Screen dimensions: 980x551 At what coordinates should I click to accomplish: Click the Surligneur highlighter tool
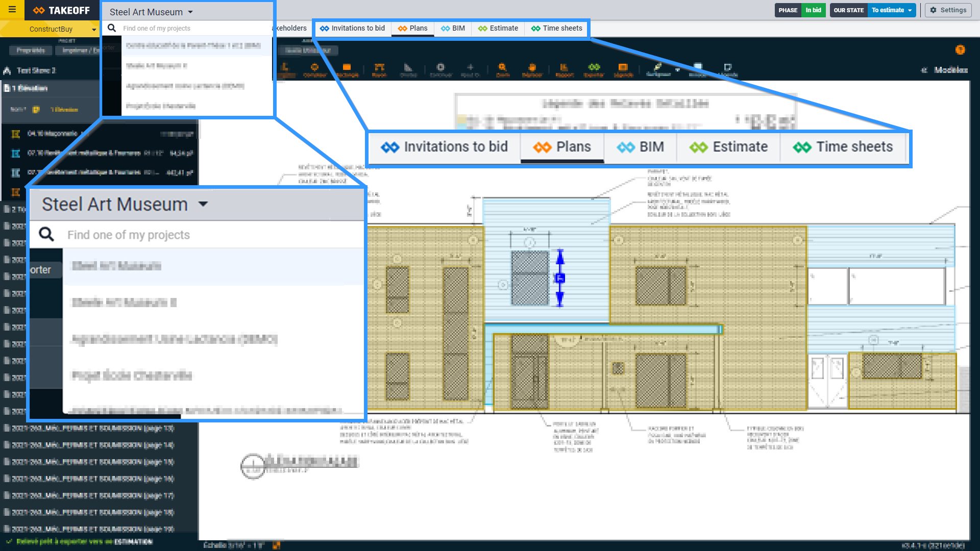[x=658, y=67]
